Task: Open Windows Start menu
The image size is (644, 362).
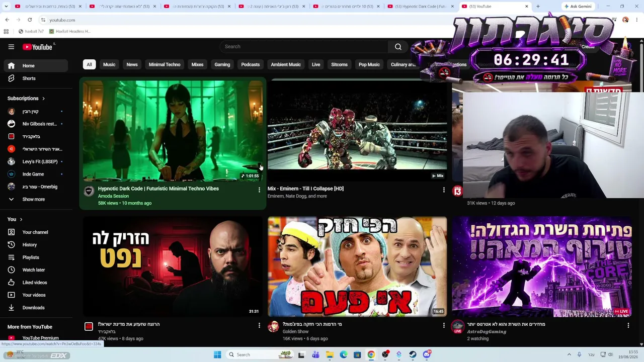Action: pyautogui.click(x=217, y=355)
